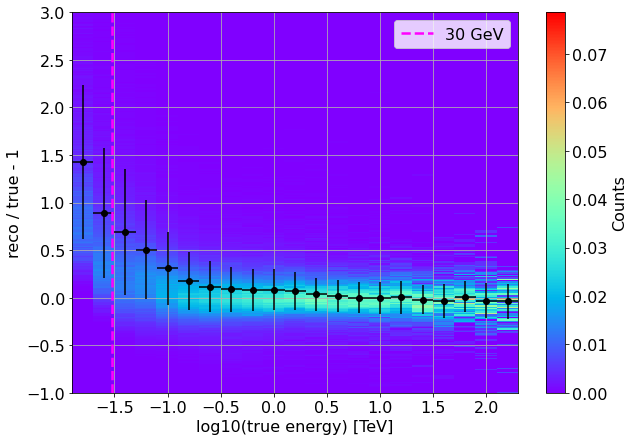Click the colorbar tick label 0.02

[x=589, y=297]
